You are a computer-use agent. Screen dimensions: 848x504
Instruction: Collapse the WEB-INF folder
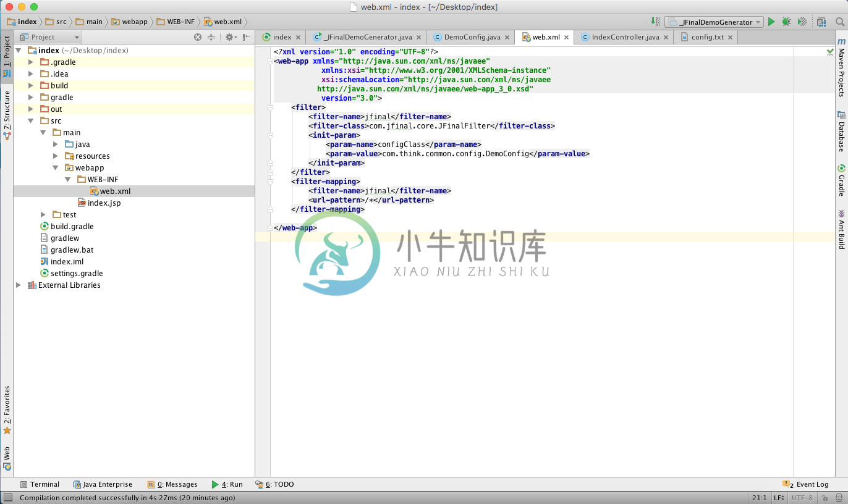pos(68,179)
